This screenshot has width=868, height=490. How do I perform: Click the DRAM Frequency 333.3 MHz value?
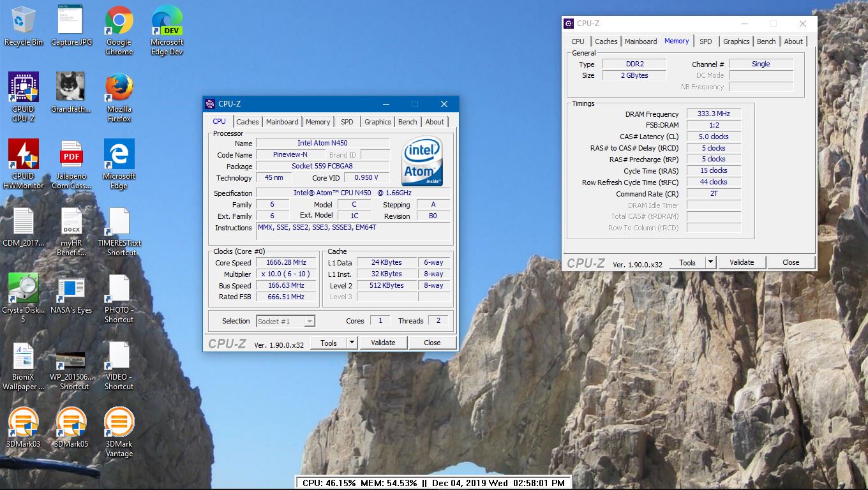pyautogui.click(x=714, y=114)
